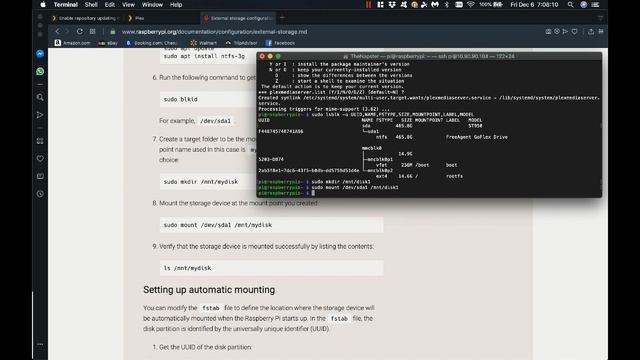Open a new browser tab with plus
This screenshot has height=360, width=640.
pos(282,18)
